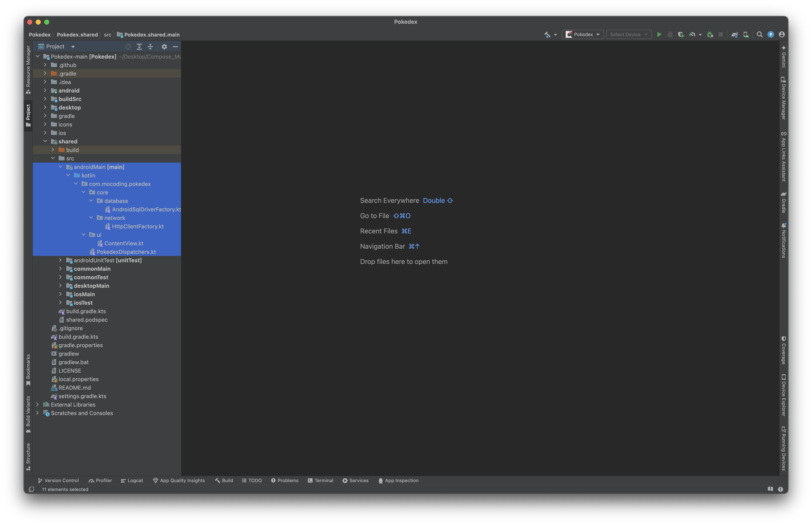Sync project with Gradle files
Screen dimensions: 812x525
(x=734, y=34)
